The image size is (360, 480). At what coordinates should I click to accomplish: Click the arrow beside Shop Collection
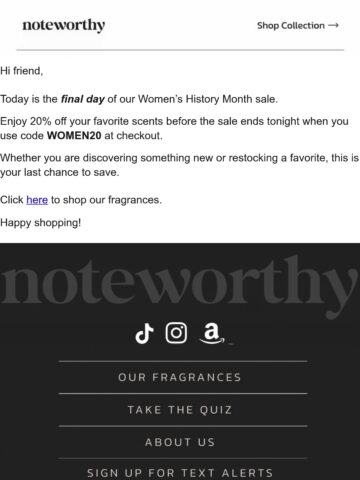333,25
